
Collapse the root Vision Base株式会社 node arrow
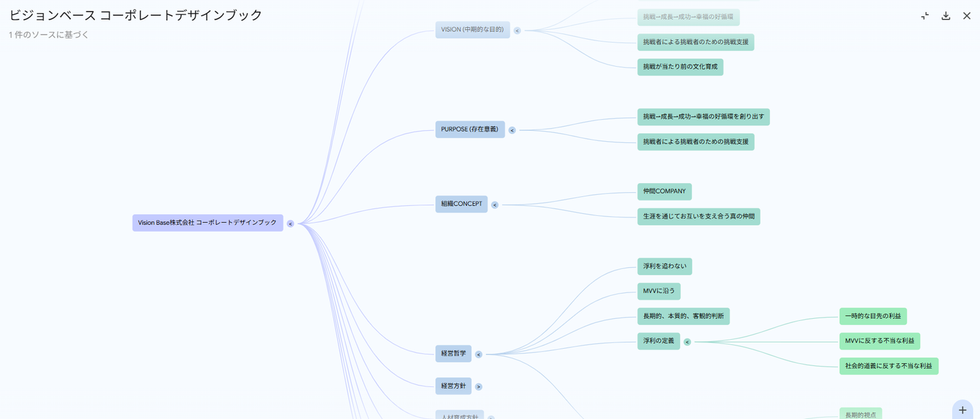tap(290, 223)
